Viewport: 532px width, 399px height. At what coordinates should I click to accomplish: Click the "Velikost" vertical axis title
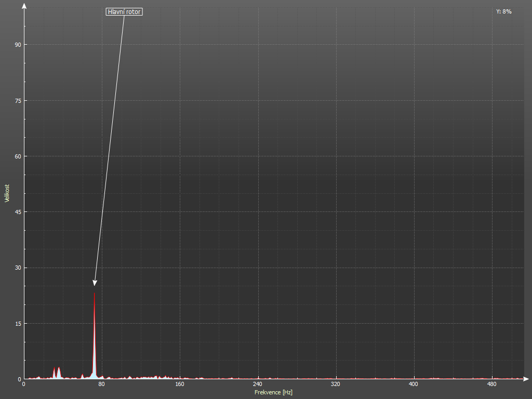point(7,193)
